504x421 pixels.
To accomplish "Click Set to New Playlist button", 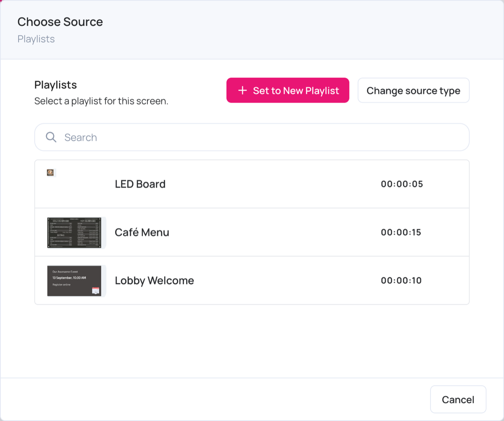I will (288, 90).
